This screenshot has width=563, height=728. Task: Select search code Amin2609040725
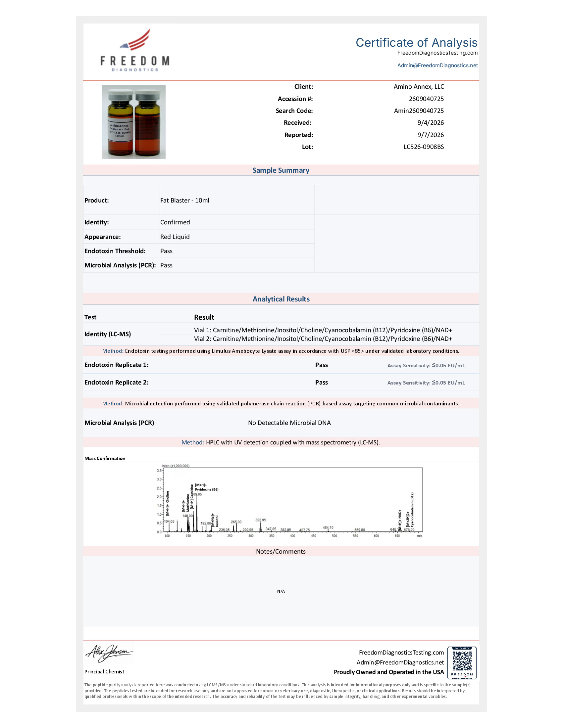tap(419, 111)
